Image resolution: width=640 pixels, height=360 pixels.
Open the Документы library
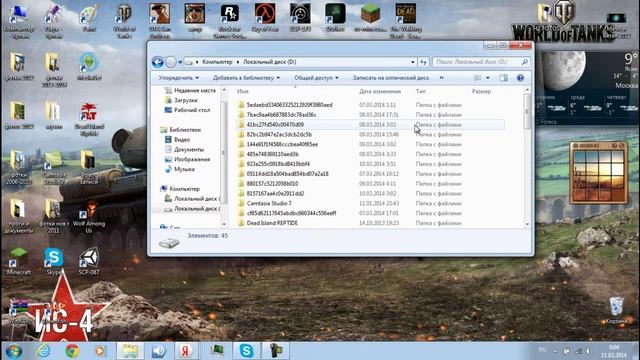coord(184,149)
